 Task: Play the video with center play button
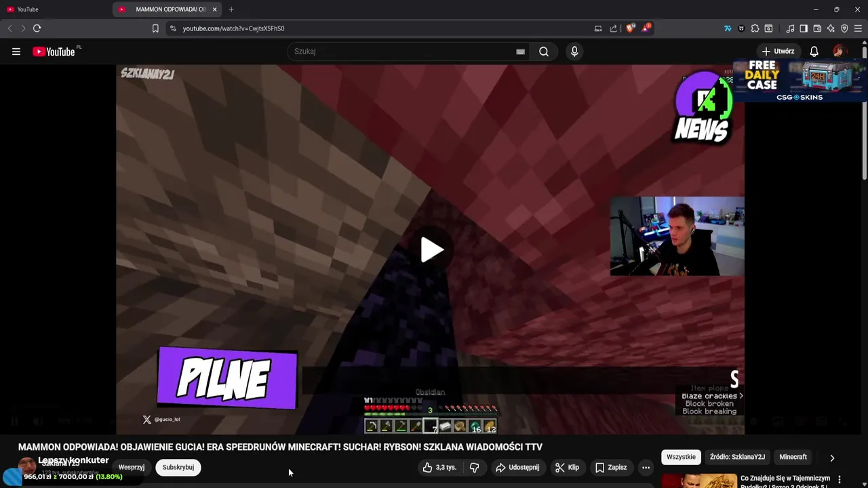431,249
